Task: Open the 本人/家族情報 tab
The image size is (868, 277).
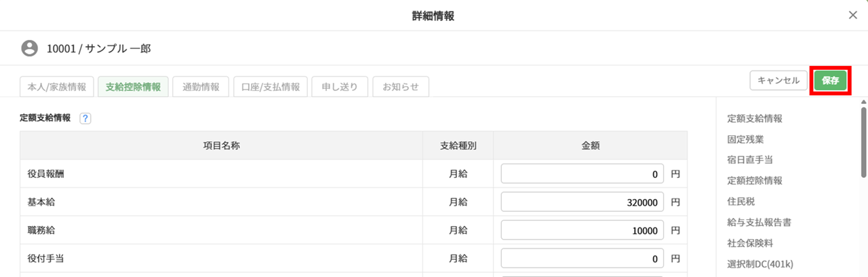Action: [57, 87]
